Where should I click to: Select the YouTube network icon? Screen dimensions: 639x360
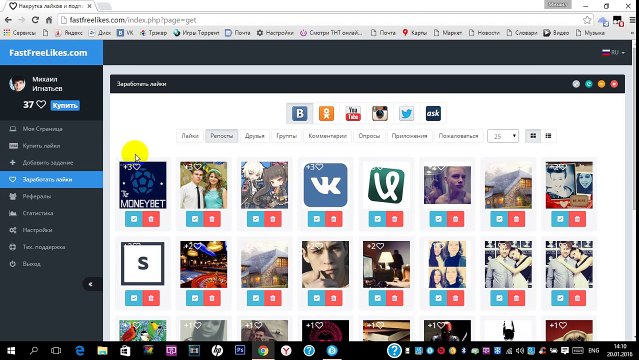(353, 113)
